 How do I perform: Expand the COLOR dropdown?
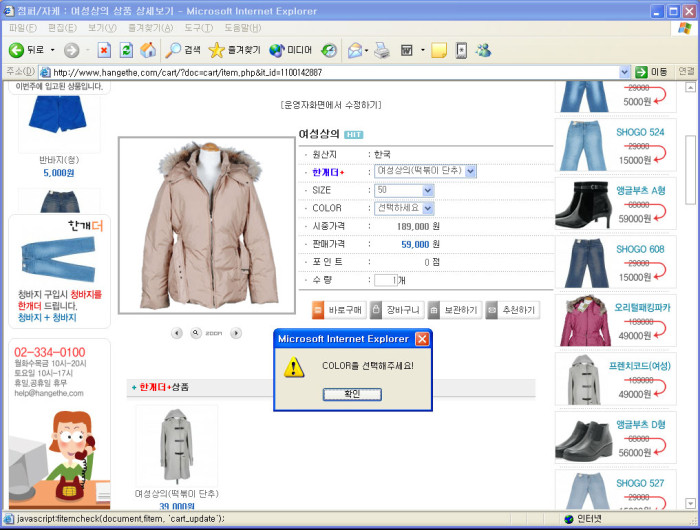[x=427, y=208]
